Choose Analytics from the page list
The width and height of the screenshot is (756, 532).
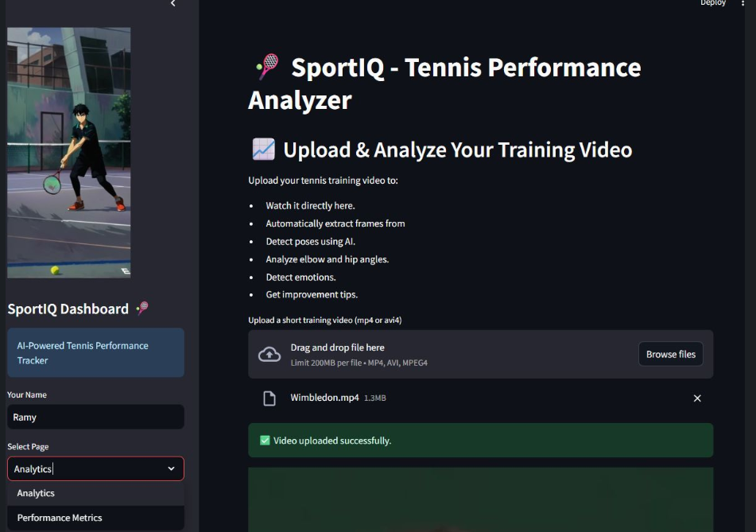(x=37, y=493)
